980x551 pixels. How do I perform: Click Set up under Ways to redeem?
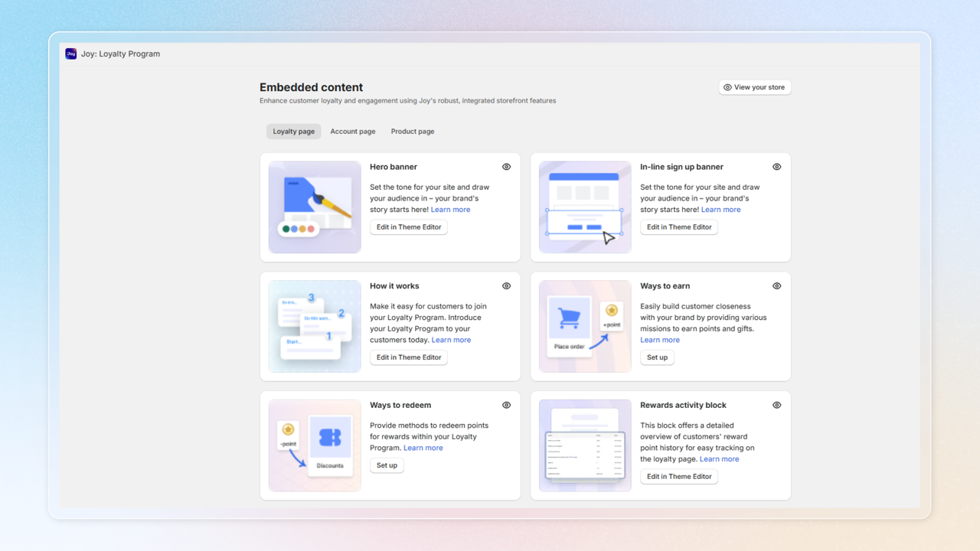[x=387, y=465]
